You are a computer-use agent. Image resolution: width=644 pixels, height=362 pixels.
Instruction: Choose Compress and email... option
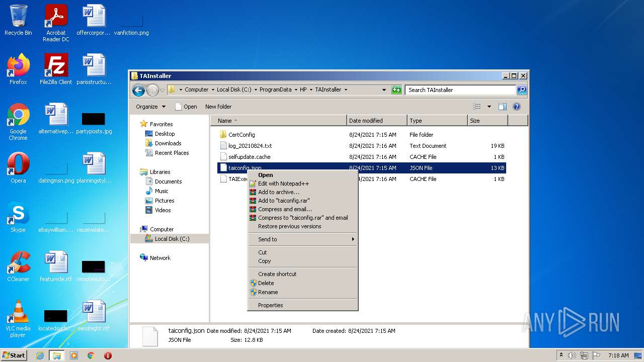click(303, 209)
